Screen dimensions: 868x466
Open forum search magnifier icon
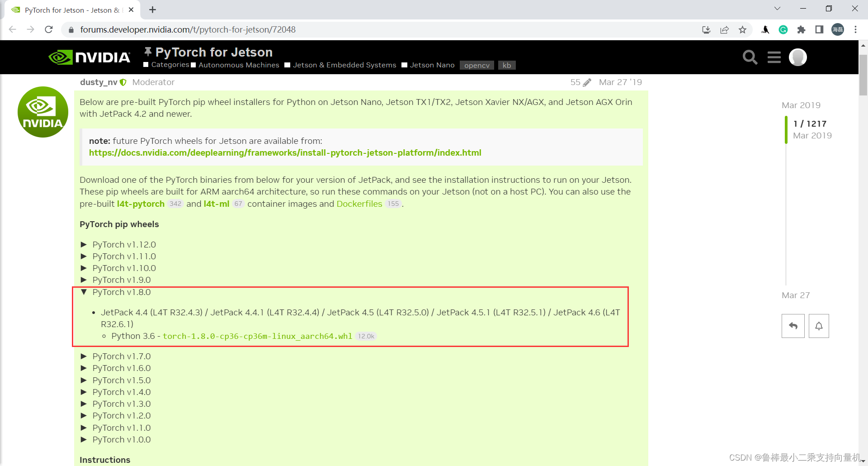(x=750, y=57)
